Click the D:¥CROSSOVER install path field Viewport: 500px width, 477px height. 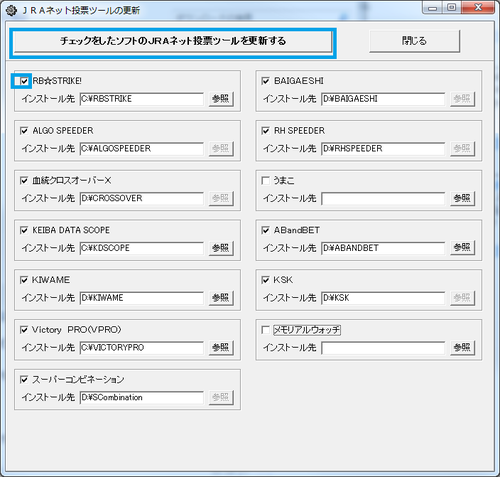pyautogui.click(x=142, y=199)
